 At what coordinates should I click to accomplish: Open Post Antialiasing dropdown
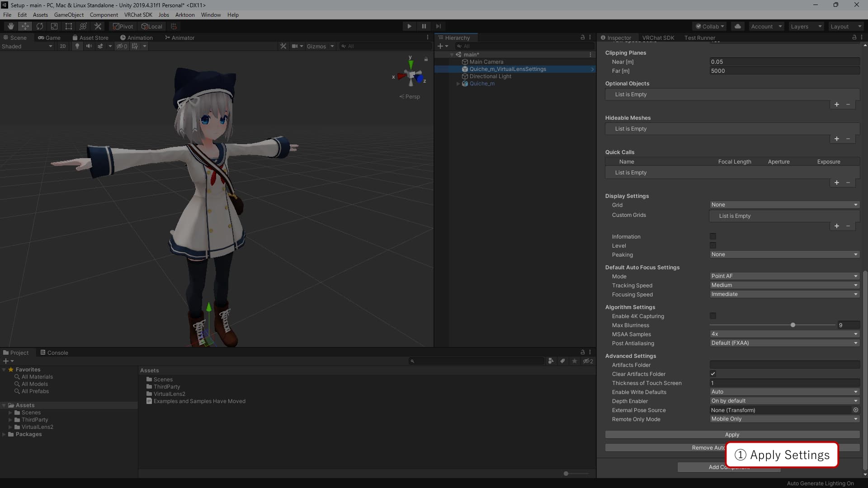click(784, 343)
